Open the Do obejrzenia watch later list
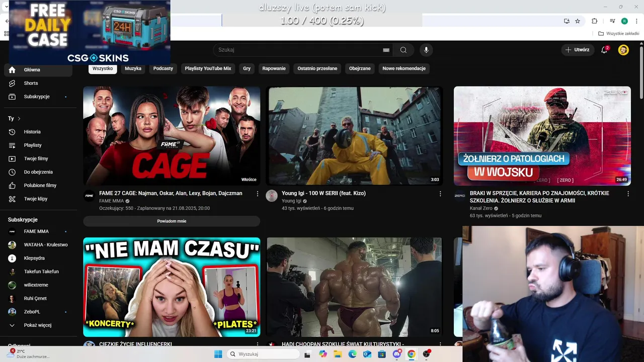644x362 pixels. [38, 172]
